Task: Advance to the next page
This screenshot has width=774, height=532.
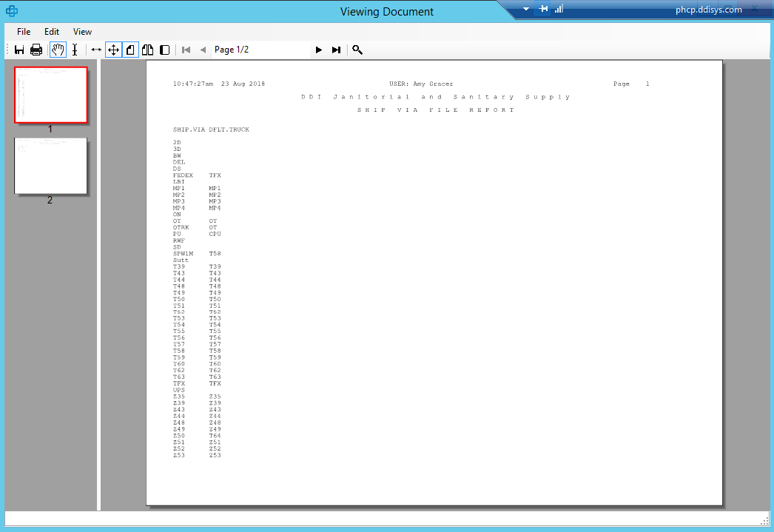Action: pyautogui.click(x=318, y=50)
